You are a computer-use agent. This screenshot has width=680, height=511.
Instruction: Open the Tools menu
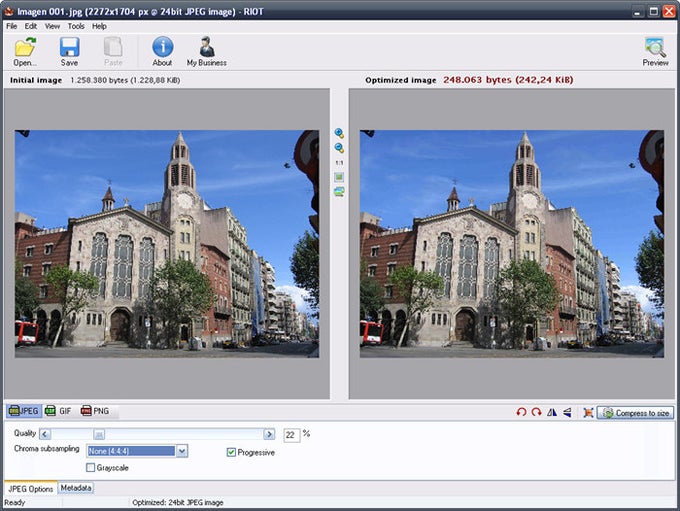[x=76, y=26]
